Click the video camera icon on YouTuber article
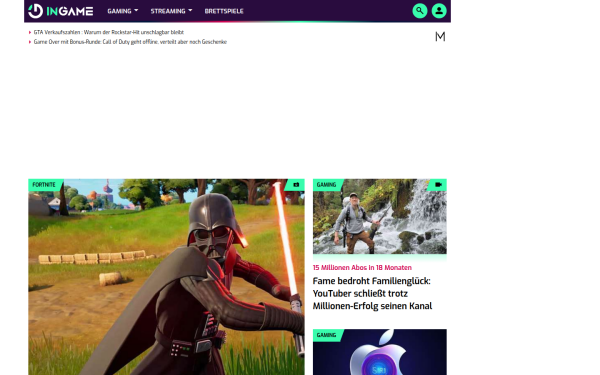 438,184
